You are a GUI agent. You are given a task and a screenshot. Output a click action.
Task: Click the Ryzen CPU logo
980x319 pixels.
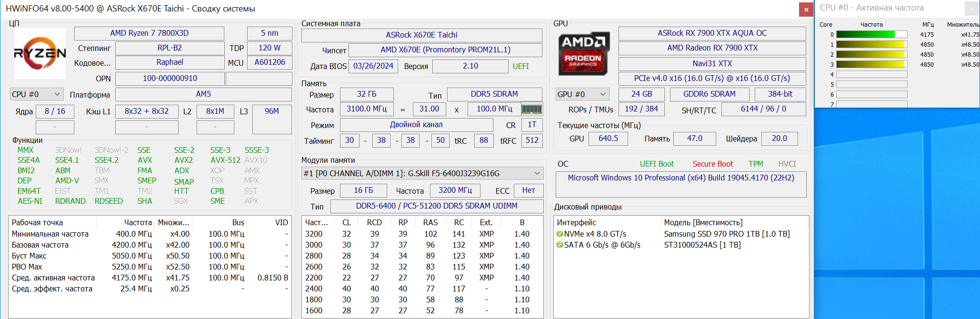coord(40,53)
